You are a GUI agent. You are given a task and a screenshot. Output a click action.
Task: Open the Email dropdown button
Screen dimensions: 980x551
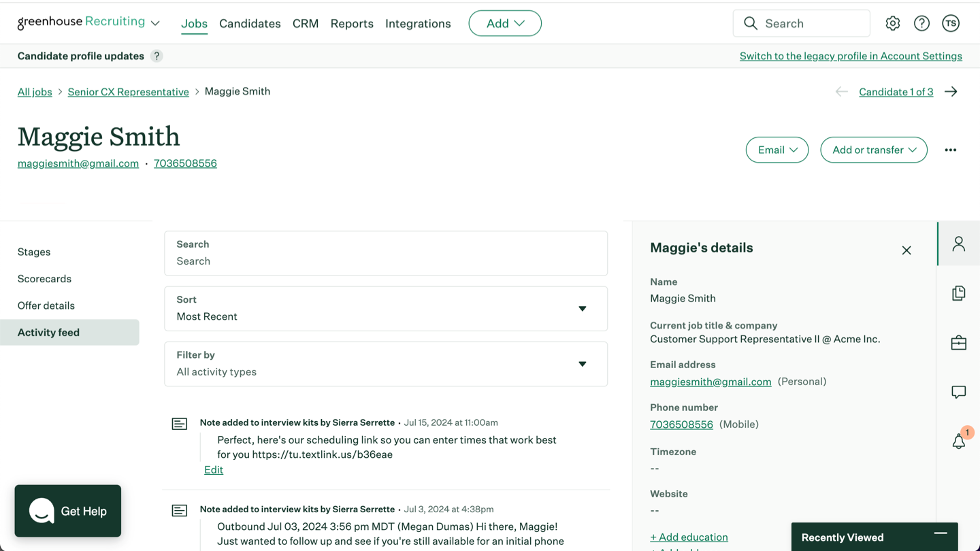[x=777, y=150]
